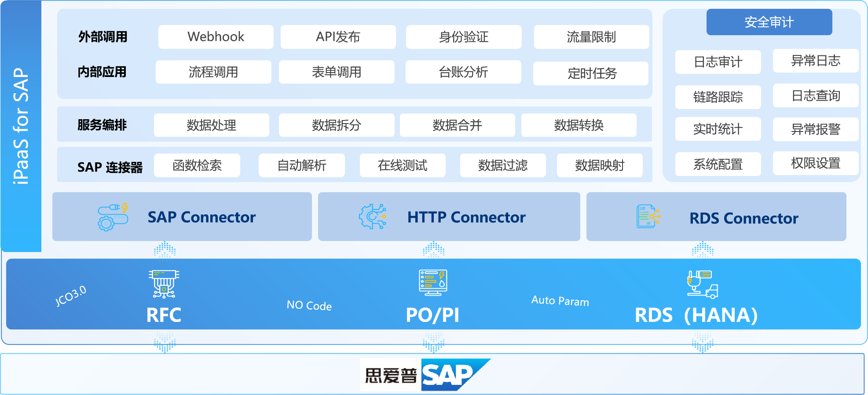Open the 数据处理 box
868x395 pixels.
click(212, 125)
